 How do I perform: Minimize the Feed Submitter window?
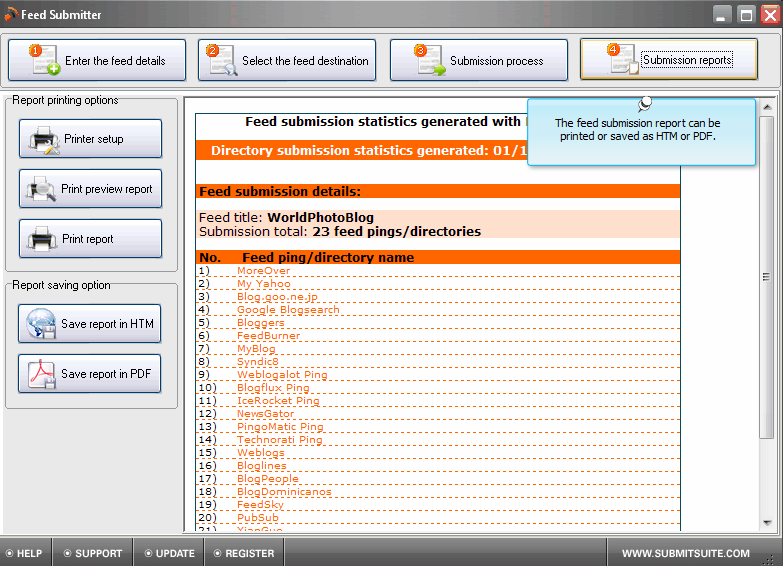pyautogui.click(x=721, y=14)
